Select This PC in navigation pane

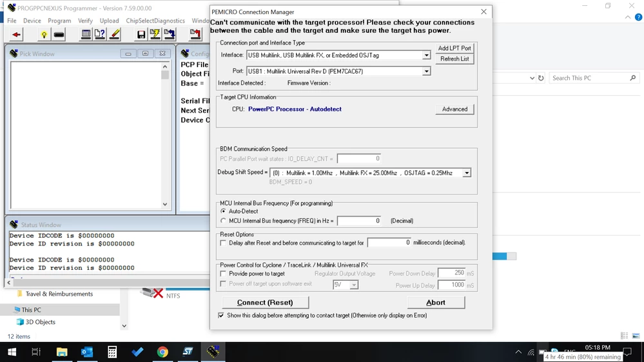(31, 310)
